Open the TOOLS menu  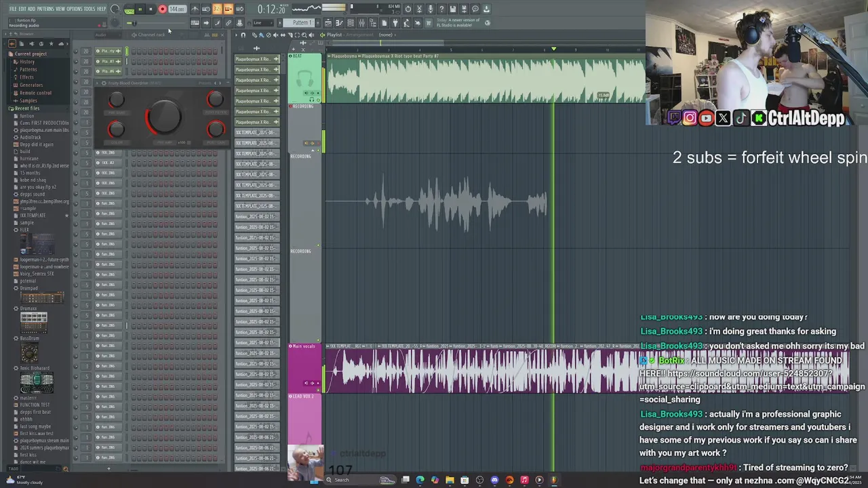[90, 9]
